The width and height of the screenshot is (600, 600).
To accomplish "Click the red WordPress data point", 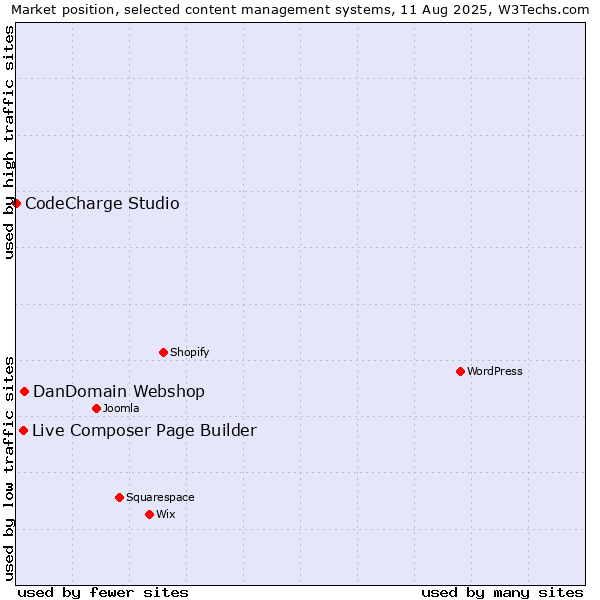I will click(x=460, y=372).
